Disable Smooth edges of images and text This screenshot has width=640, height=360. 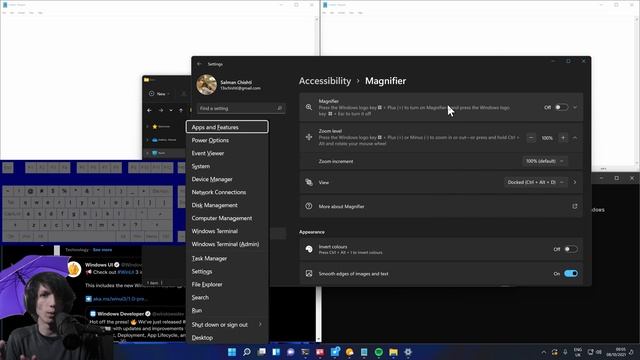click(x=571, y=273)
